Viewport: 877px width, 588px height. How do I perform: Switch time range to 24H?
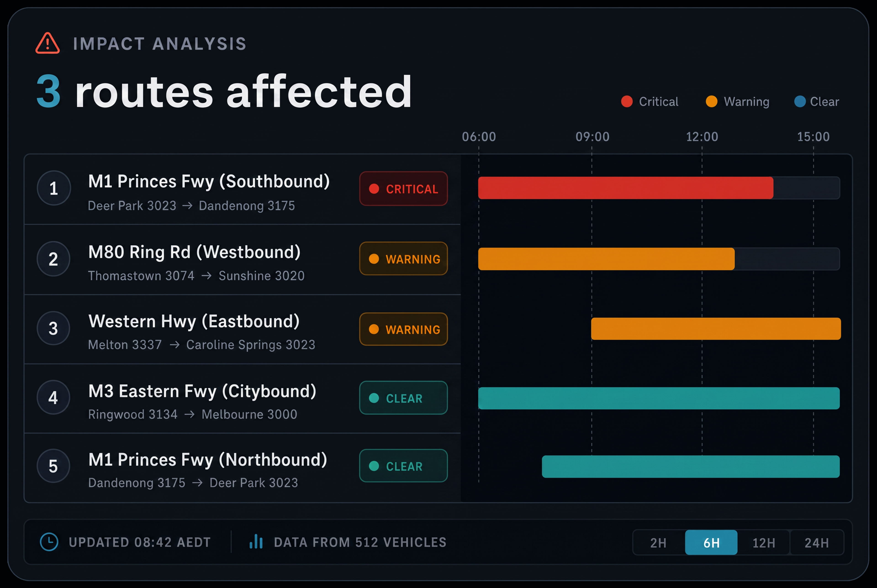[817, 542]
